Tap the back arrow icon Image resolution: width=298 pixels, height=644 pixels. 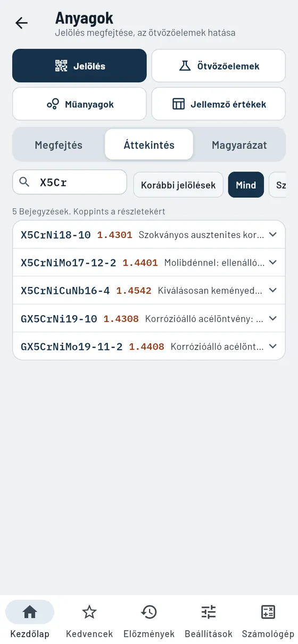pyautogui.click(x=21, y=23)
